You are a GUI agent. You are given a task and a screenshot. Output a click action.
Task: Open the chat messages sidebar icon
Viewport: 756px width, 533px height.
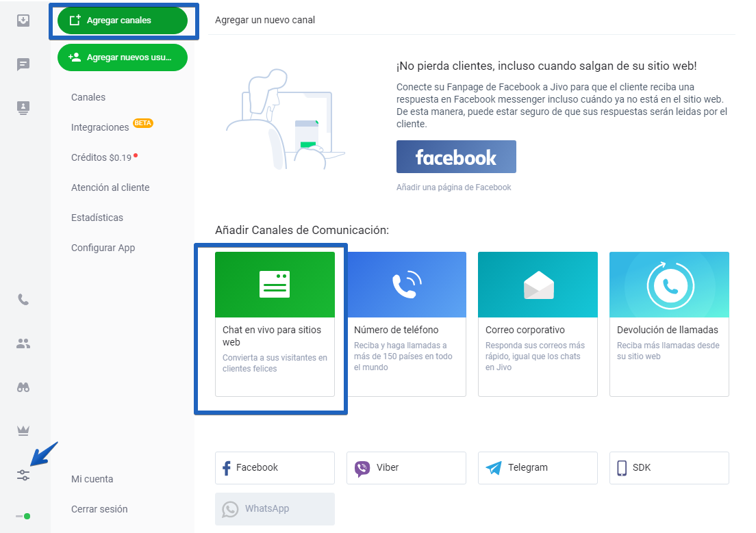[23, 64]
